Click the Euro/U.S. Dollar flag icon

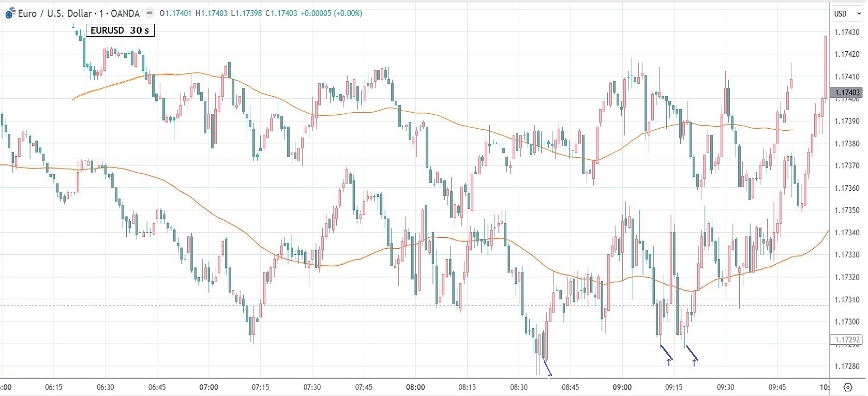pos(10,14)
